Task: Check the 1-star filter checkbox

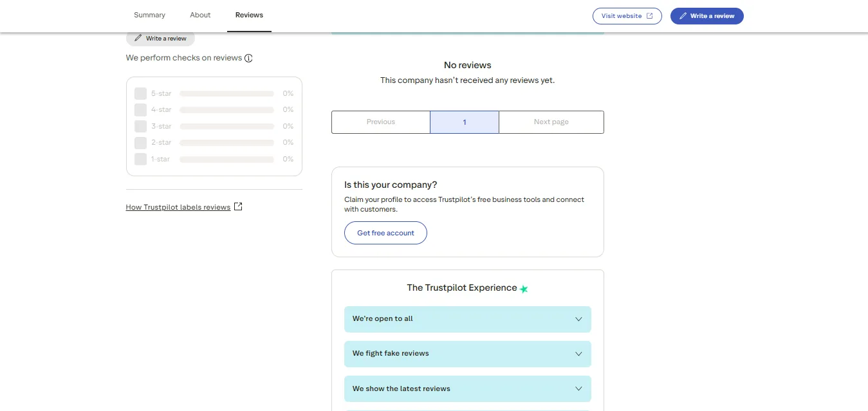Action: coord(140,159)
